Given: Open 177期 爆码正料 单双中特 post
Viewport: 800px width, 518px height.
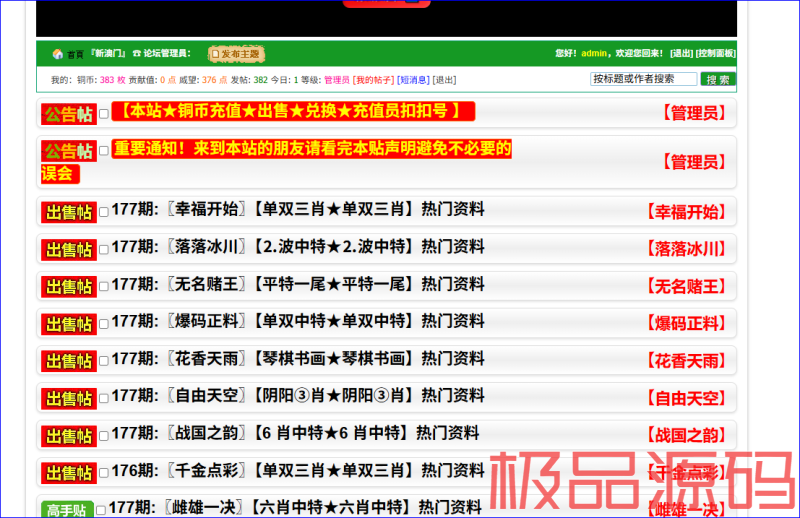Looking at the screenshot, I should [x=298, y=322].
